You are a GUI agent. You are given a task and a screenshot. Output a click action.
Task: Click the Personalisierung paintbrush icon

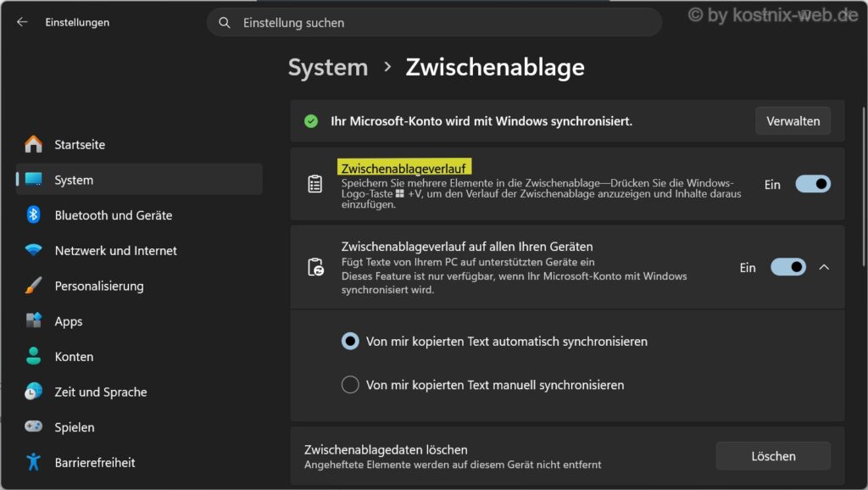pyautogui.click(x=33, y=286)
